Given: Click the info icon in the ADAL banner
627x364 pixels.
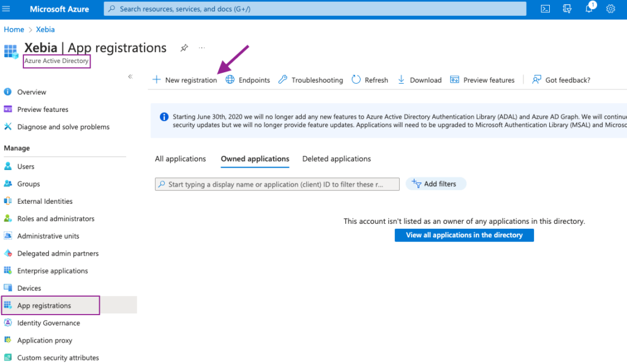Looking at the screenshot, I should point(164,117).
